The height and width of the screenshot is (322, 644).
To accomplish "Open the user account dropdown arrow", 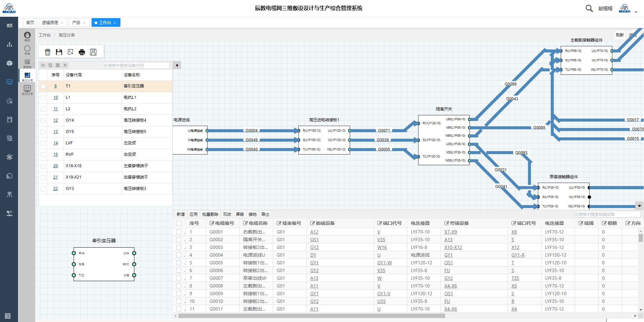I will tap(636, 12).
